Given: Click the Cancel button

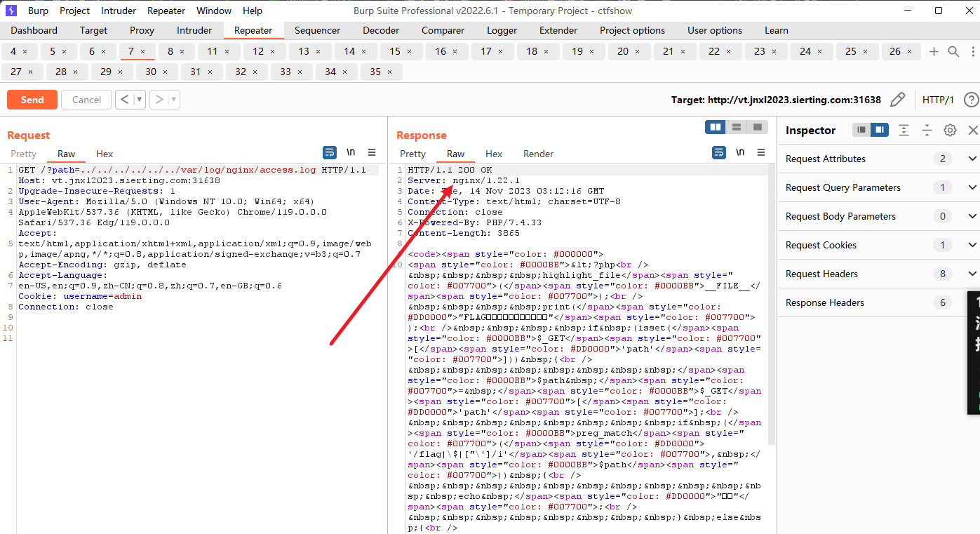Looking at the screenshot, I should pos(86,100).
